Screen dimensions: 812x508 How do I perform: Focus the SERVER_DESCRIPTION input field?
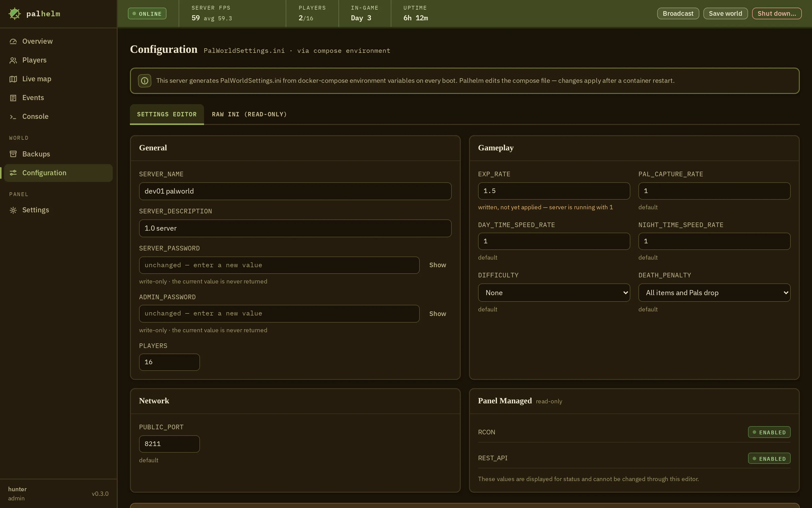click(x=295, y=228)
